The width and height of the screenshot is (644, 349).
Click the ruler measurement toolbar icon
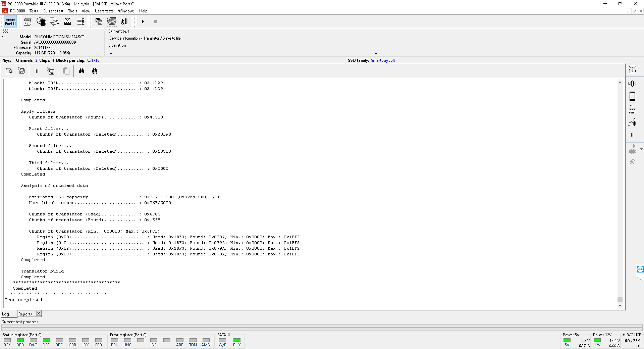click(67, 22)
